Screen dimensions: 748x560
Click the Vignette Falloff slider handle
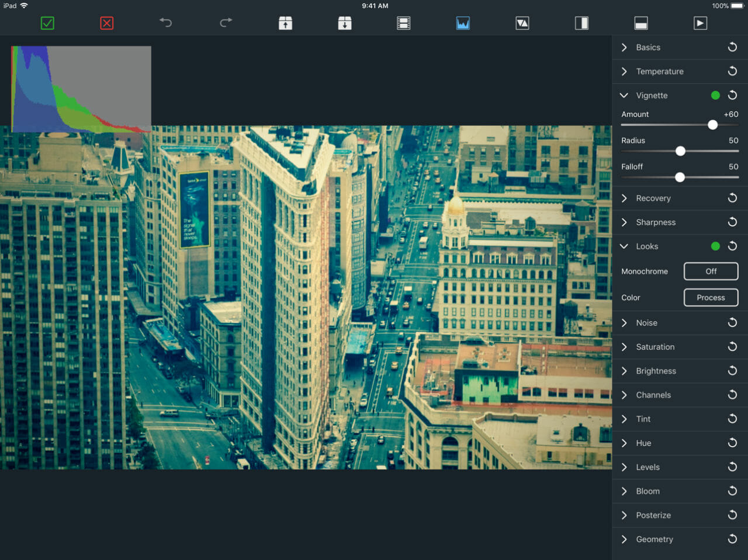click(x=680, y=177)
